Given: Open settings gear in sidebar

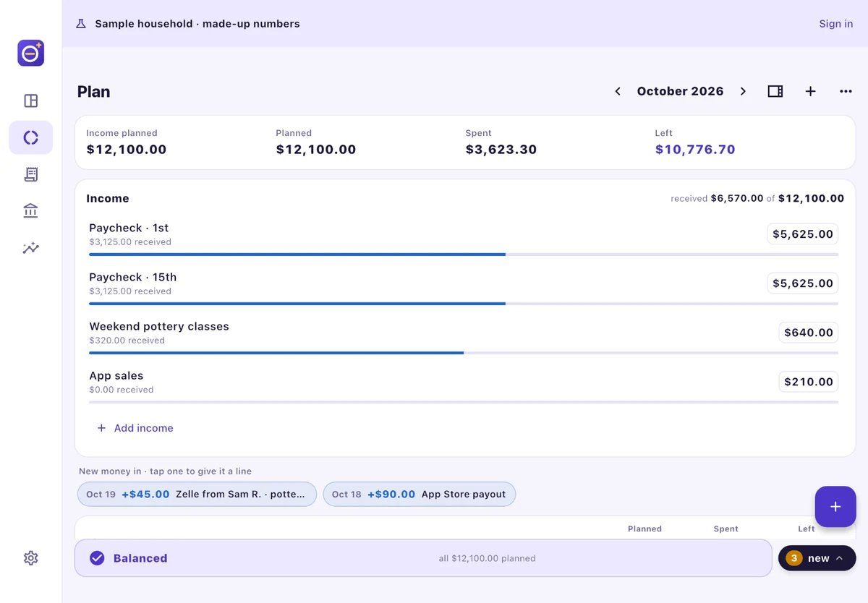Looking at the screenshot, I should pos(31,558).
